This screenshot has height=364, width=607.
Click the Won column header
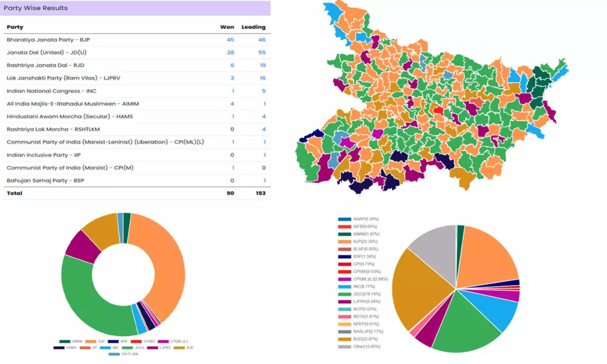(x=227, y=27)
